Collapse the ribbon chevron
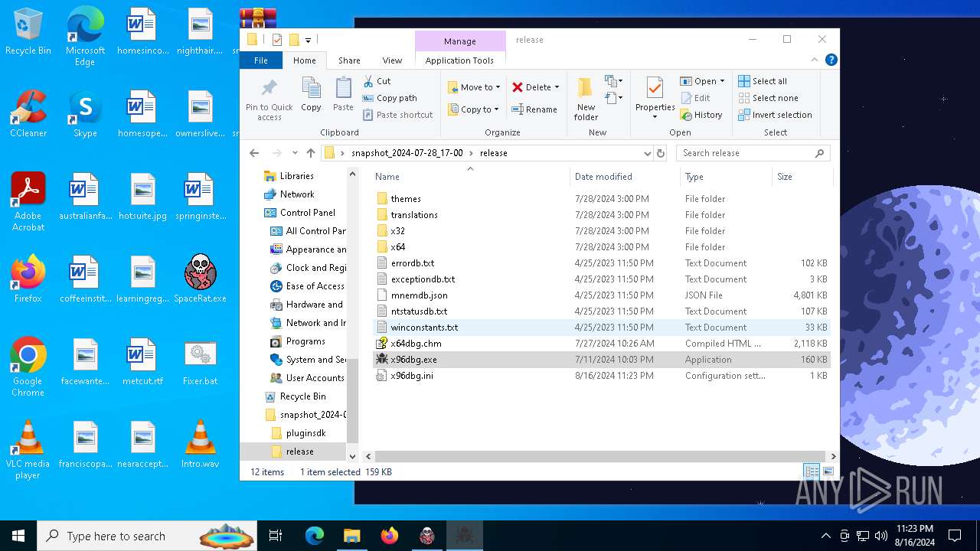This screenshot has height=551, width=980. click(x=815, y=60)
